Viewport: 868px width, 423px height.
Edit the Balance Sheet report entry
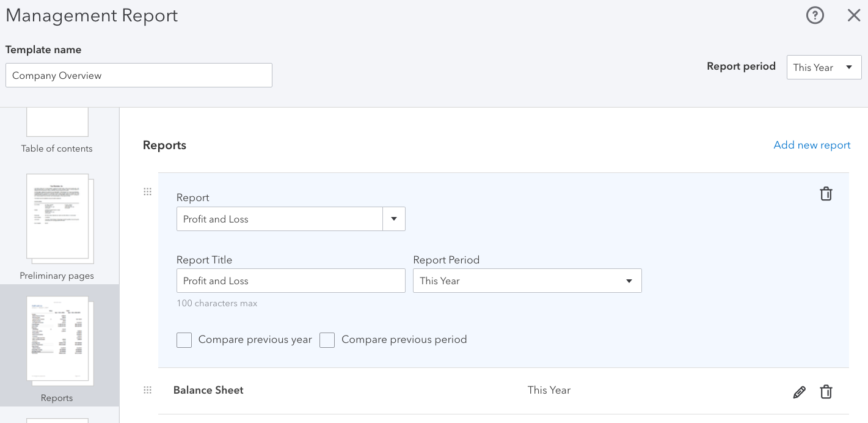coord(799,392)
